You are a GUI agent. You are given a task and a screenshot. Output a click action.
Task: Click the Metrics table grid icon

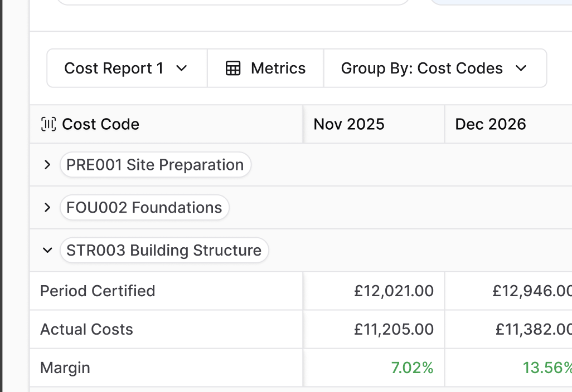[x=233, y=68]
